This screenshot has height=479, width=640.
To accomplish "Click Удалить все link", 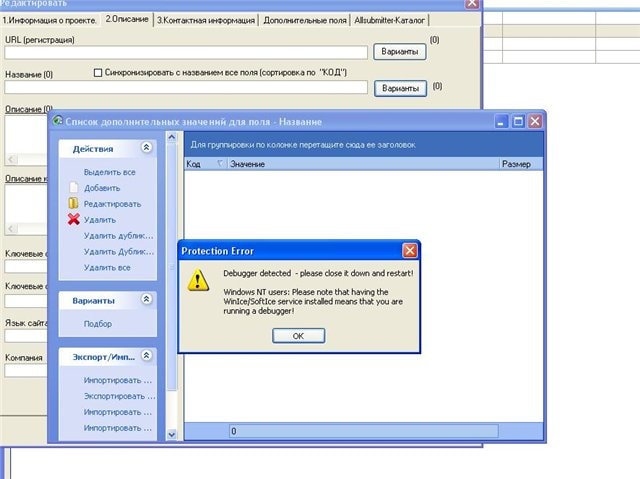I will (x=107, y=268).
